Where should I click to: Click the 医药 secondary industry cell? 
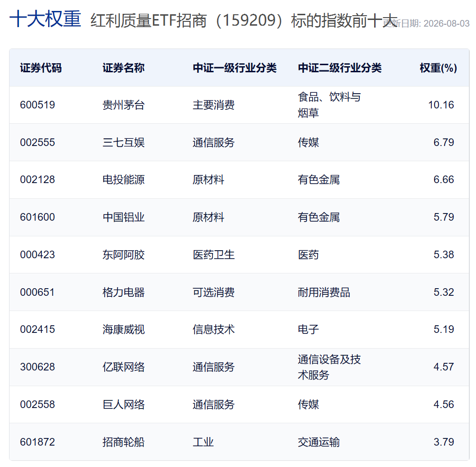coord(308,255)
